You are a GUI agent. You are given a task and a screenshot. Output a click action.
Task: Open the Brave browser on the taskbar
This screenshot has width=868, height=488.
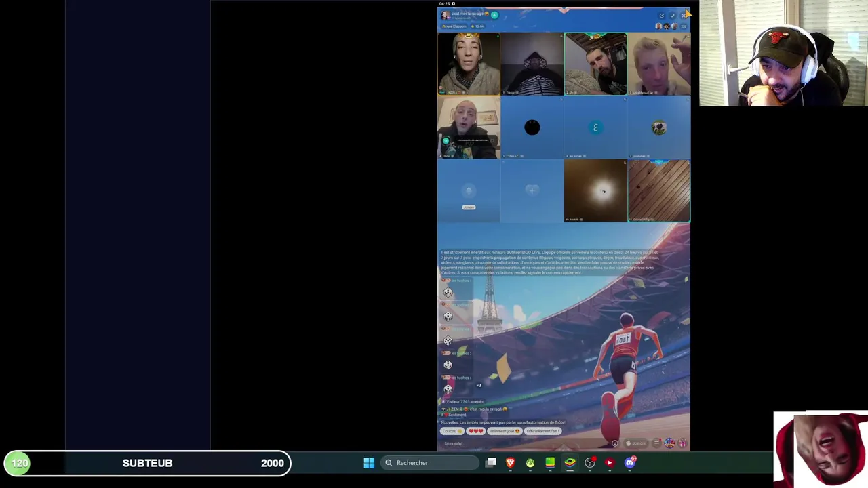[x=511, y=463]
